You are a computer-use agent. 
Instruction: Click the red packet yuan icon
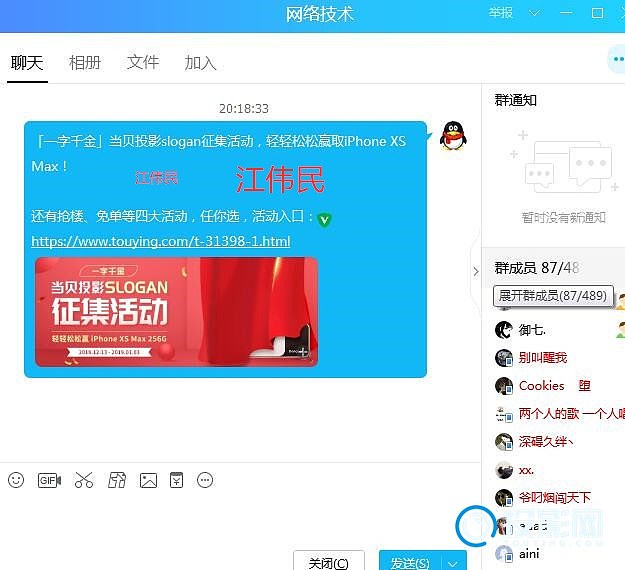click(176, 480)
